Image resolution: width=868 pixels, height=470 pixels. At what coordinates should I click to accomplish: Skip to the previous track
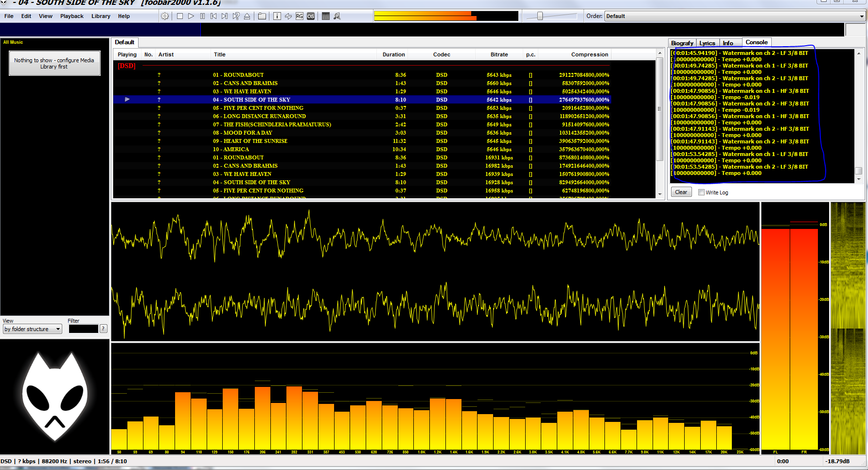coord(213,16)
